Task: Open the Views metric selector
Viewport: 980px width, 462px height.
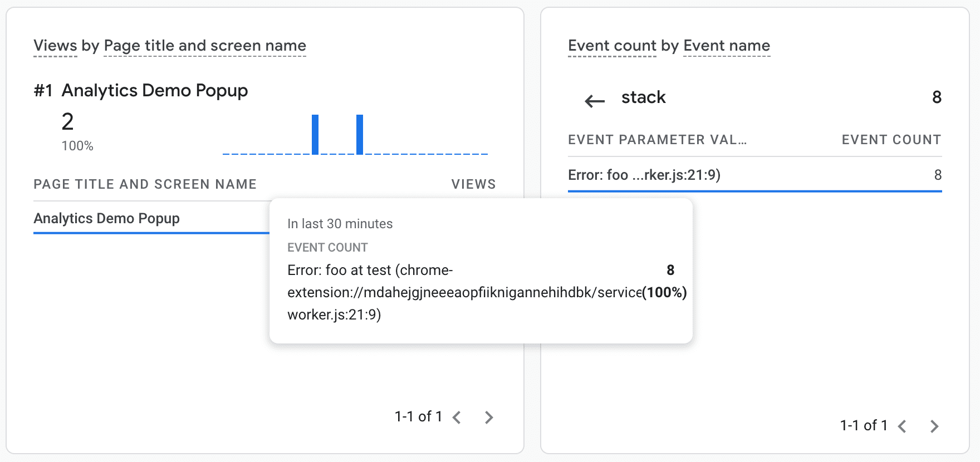Action: (x=55, y=46)
